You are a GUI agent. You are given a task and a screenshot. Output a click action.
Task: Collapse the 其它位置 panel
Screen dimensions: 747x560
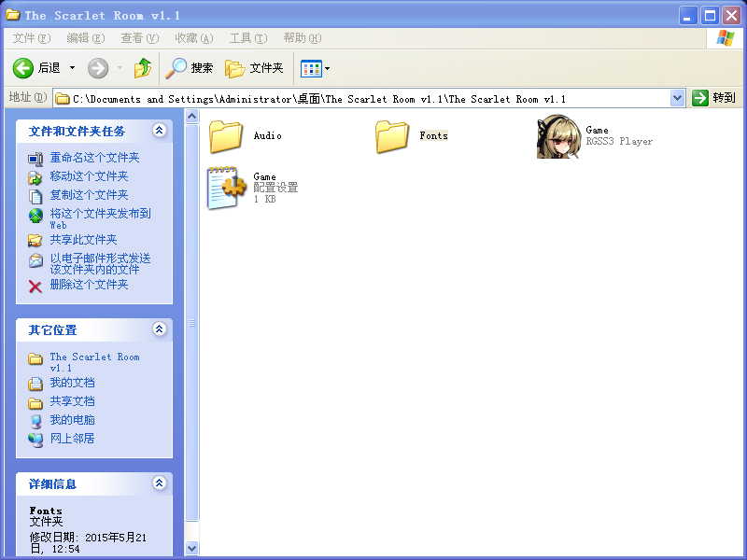pyautogui.click(x=159, y=329)
